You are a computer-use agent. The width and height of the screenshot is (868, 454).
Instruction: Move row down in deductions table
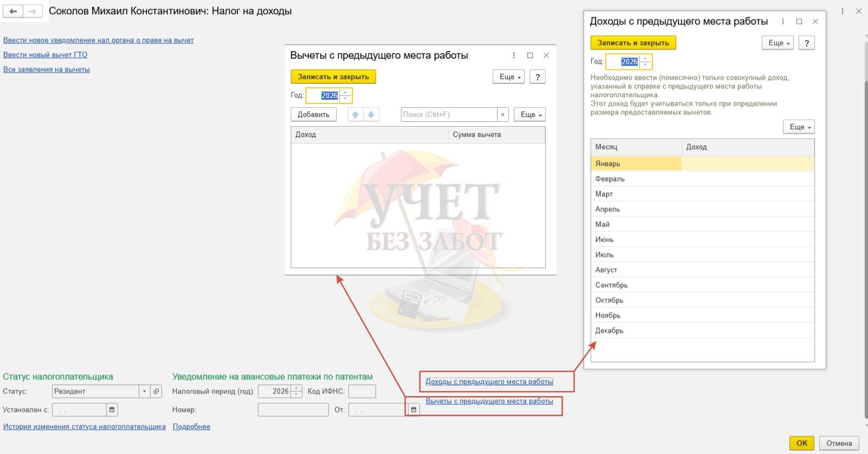tap(371, 114)
